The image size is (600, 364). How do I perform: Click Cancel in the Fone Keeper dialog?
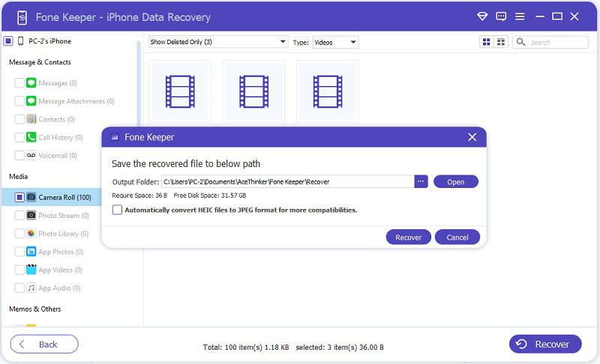click(x=457, y=237)
